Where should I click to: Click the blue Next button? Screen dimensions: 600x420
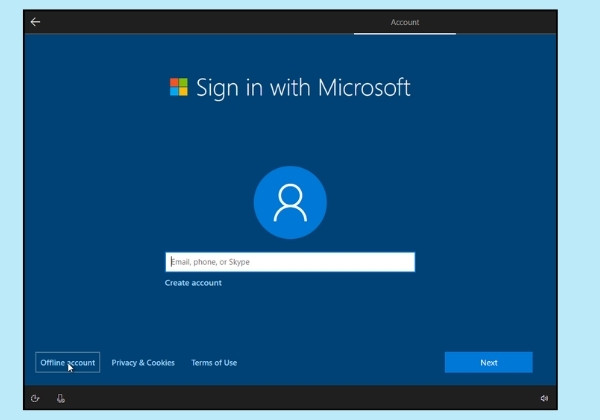[x=489, y=362]
